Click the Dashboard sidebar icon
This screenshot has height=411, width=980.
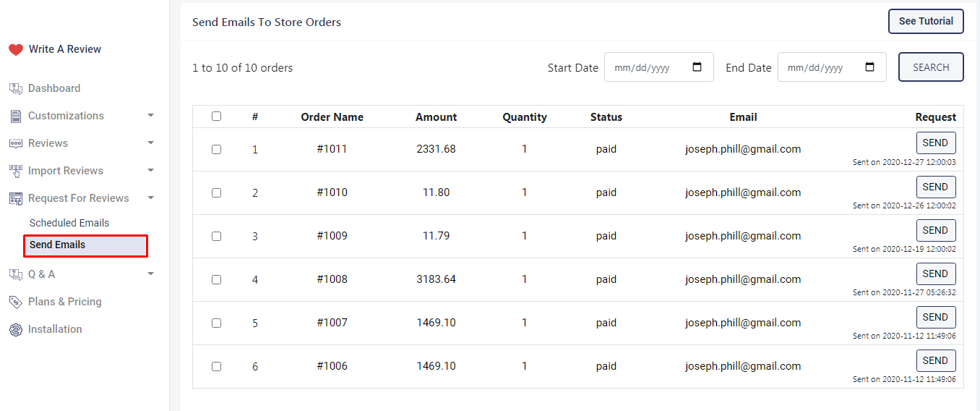pos(16,88)
